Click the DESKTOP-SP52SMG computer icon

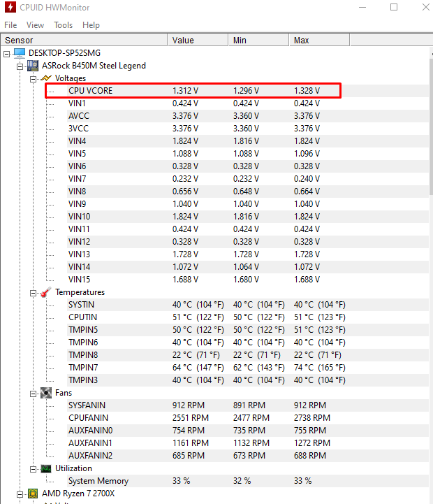tap(20, 53)
